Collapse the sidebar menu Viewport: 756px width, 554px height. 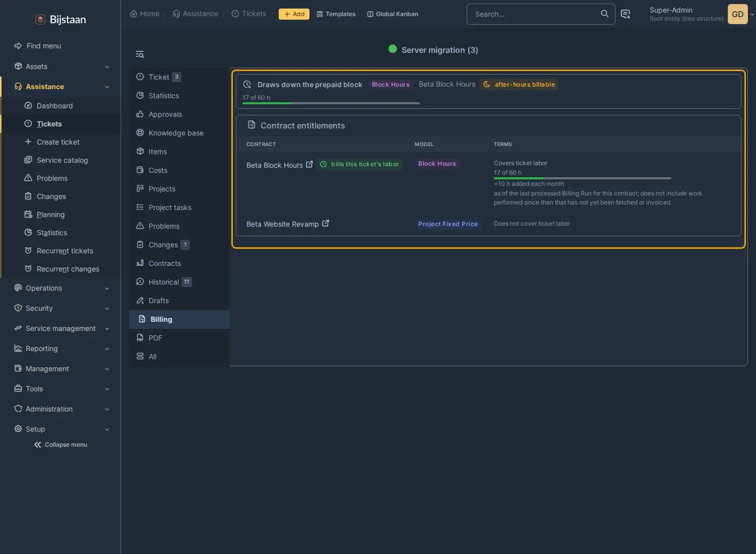[x=60, y=445]
